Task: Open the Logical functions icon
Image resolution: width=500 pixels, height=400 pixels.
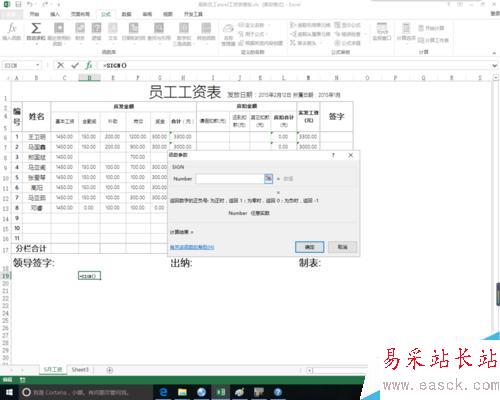Action: point(96,28)
